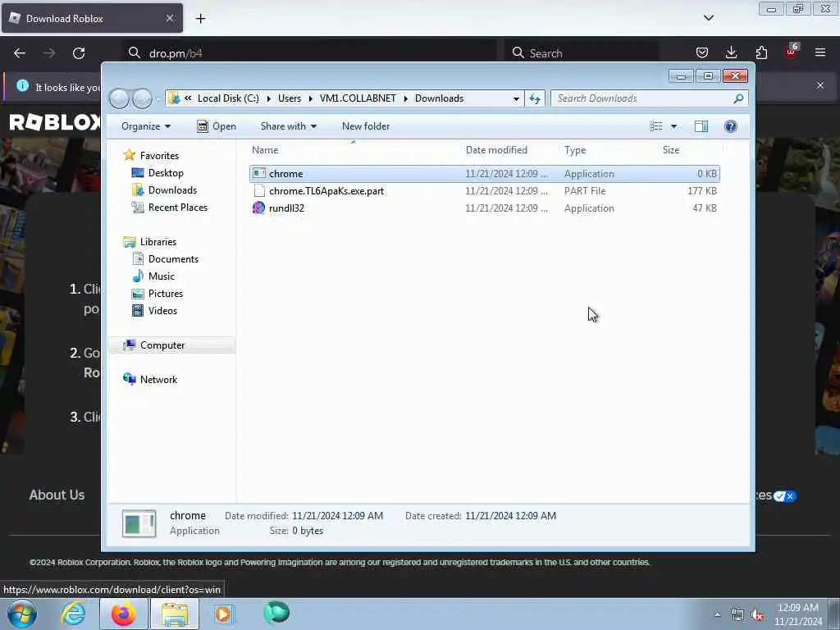Show hidden system tray icons arrow

[x=717, y=615]
